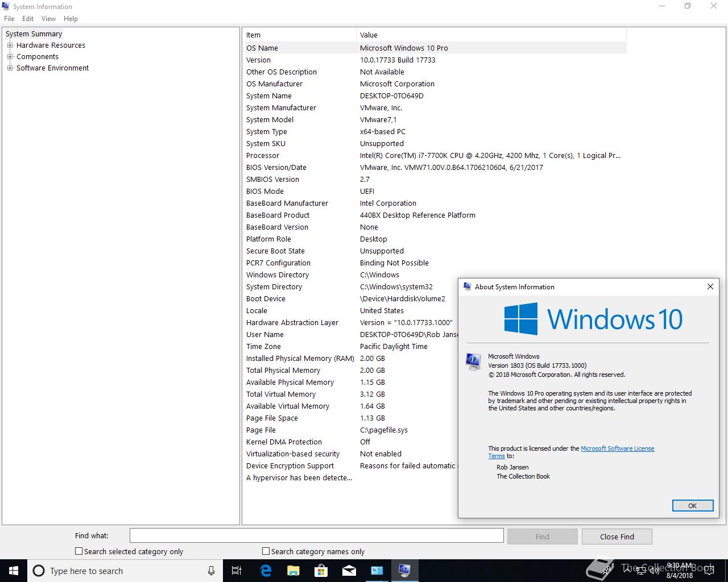Select the Time Zone row
This screenshot has height=582, width=728.
(x=351, y=346)
